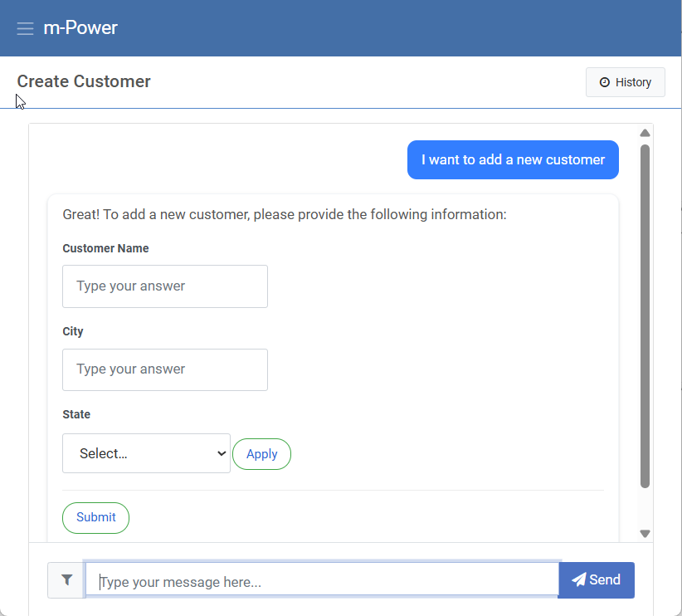Open the State Select... dropdown
The image size is (682, 616).
pos(146,453)
